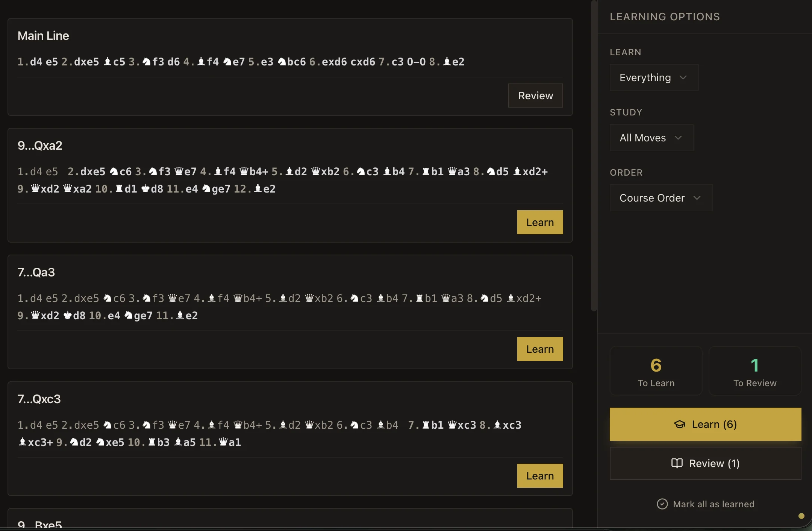Click the open book icon beside Review (1)
The image size is (812, 531).
(x=677, y=463)
